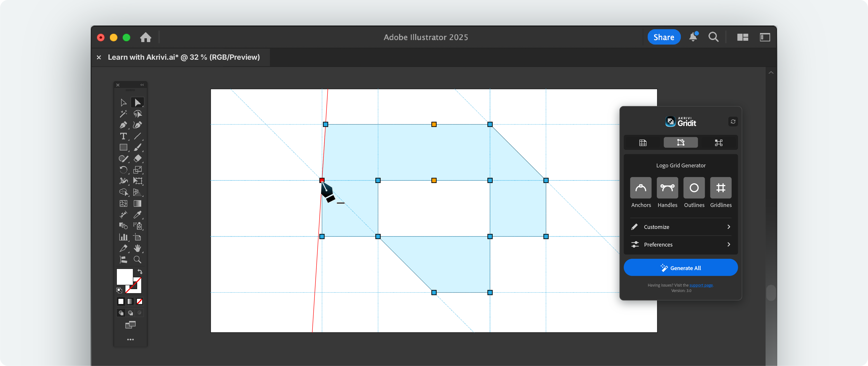The image size is (868, 366).
Task: Select the Mesh tool
Action: (x=123, y=203)
